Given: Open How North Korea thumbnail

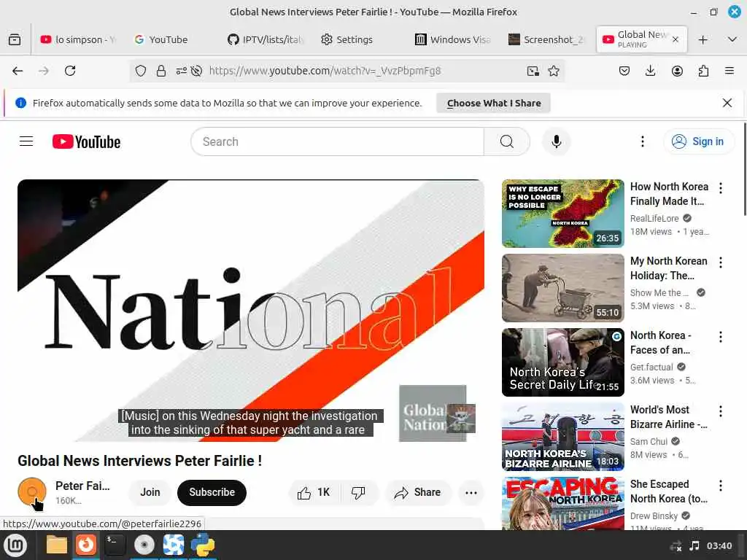Looking at the screenshot, I should (562, 214).
